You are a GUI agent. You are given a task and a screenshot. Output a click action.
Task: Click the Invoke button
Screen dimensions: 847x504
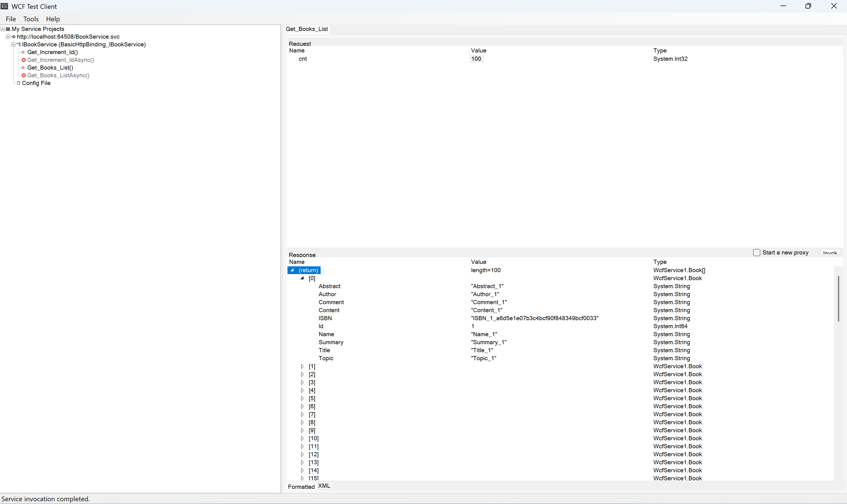(x=830, y=252)
